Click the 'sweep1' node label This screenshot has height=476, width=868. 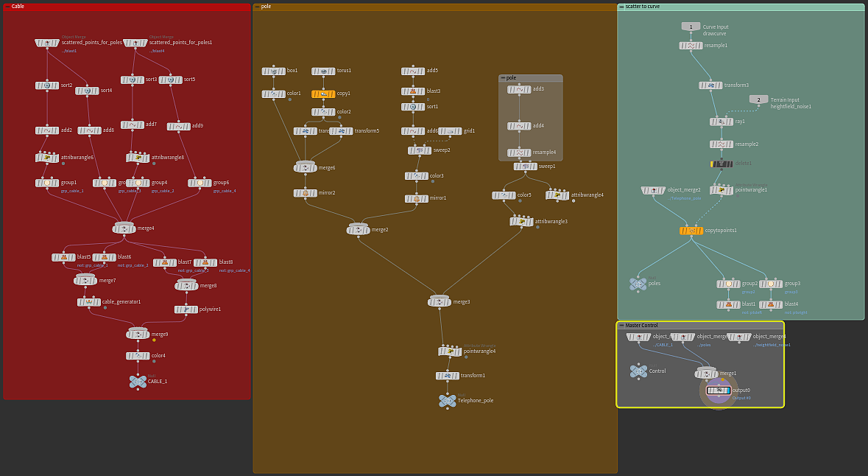click(x=547, y=167)
